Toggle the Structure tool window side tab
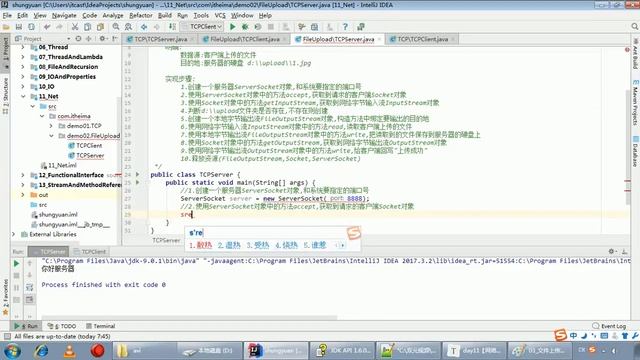The height and width of the screenshot is (360, 640). click(5, 95)
